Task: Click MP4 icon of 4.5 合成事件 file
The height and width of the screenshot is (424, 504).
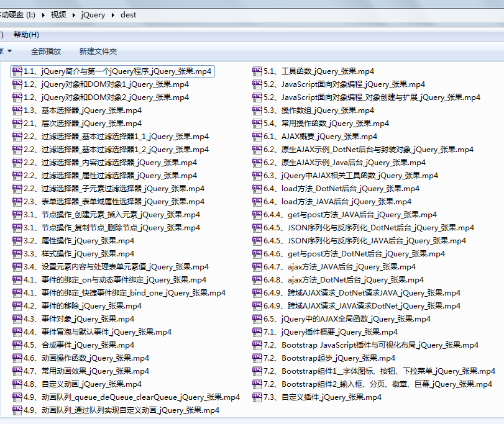Action: [17, 345]
